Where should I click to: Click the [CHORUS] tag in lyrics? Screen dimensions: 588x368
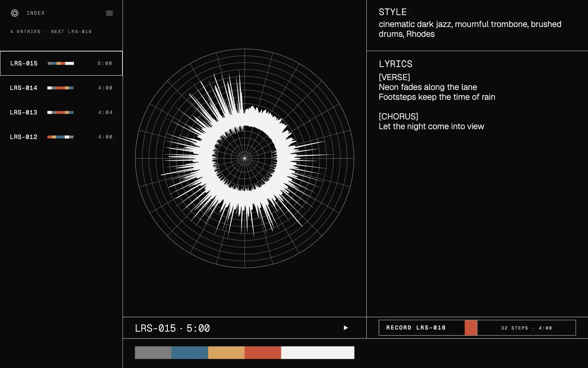[398, 117]
